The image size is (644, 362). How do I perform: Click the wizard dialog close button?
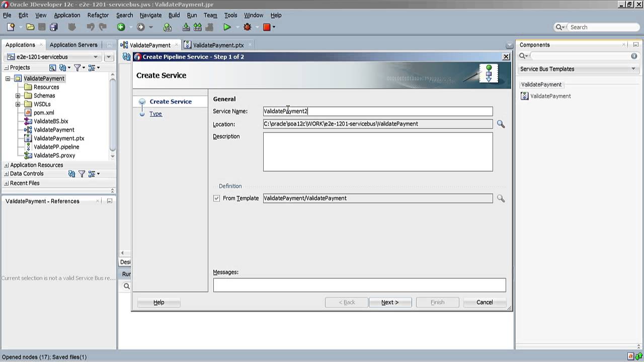[506, 57]
